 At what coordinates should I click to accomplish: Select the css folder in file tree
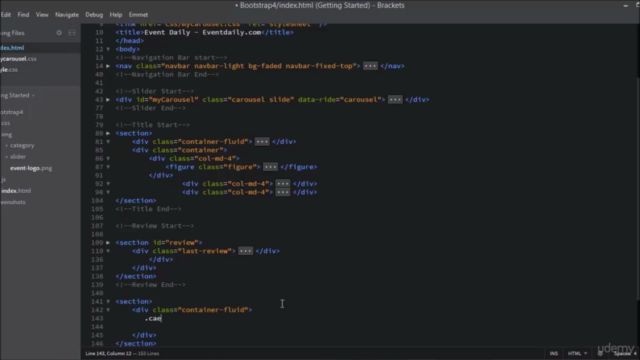click(x=6, y=123)
